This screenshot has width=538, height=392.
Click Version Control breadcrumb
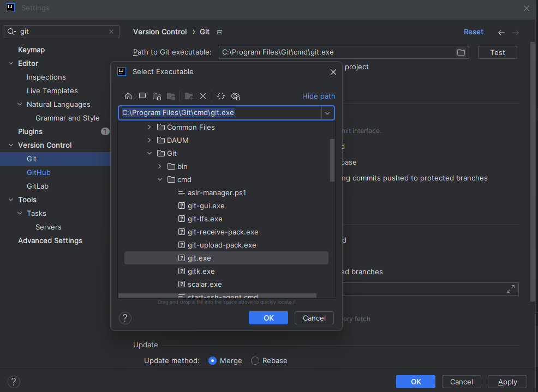coord(160,32)
